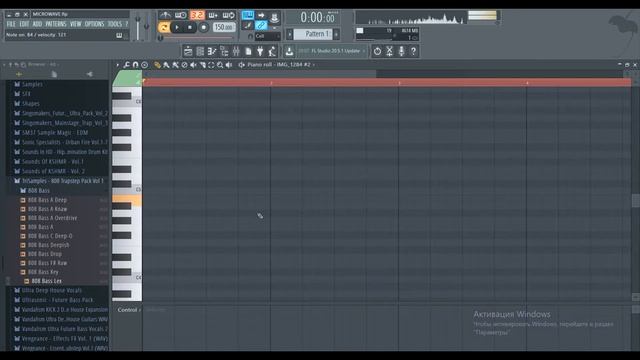Open the Pattern 1 selector
The height and width of the screenshot is (360, 640).
[x=313, y=34]
